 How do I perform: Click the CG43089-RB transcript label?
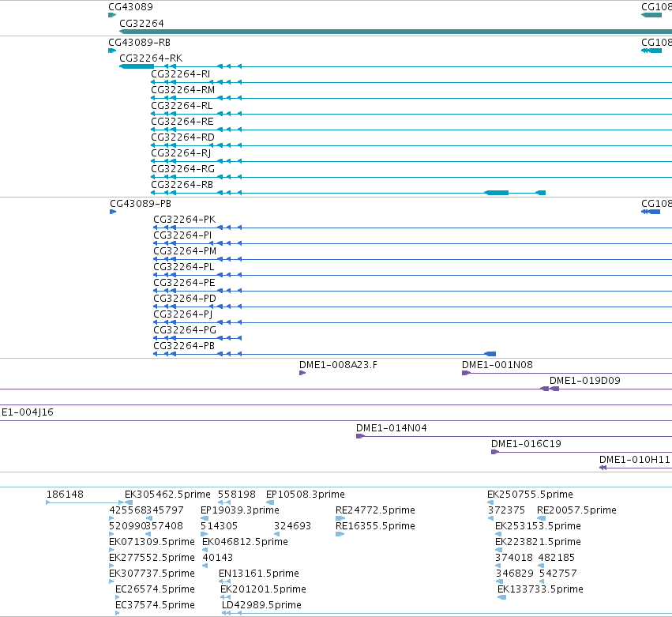[139, 43]
